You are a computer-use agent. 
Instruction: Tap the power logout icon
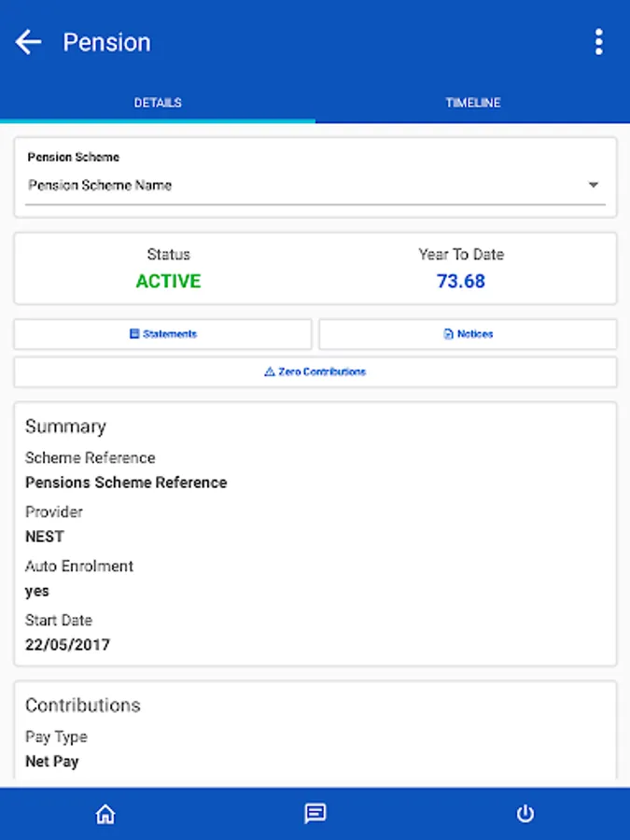525,814
